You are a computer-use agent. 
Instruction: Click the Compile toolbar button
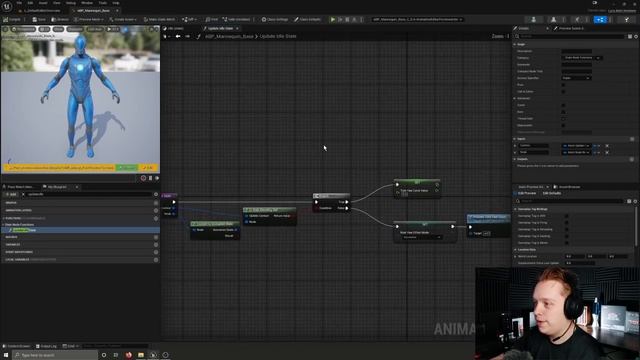click(x=13, y=19)
